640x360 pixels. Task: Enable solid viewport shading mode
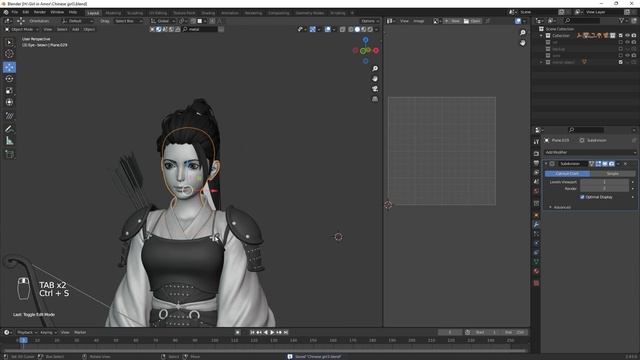357,29
